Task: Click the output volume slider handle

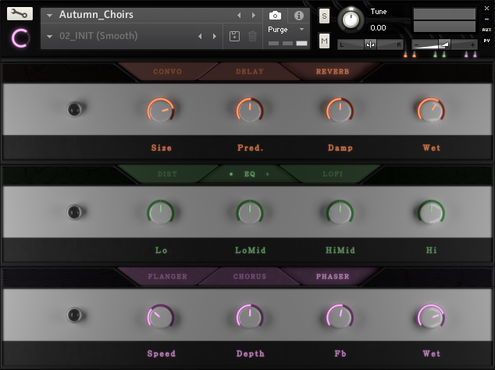Action: 444,44
